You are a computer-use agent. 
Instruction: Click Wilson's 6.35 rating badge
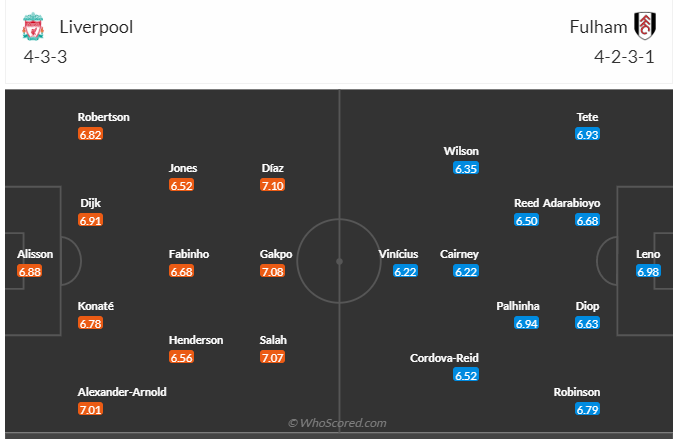point(466,168)
